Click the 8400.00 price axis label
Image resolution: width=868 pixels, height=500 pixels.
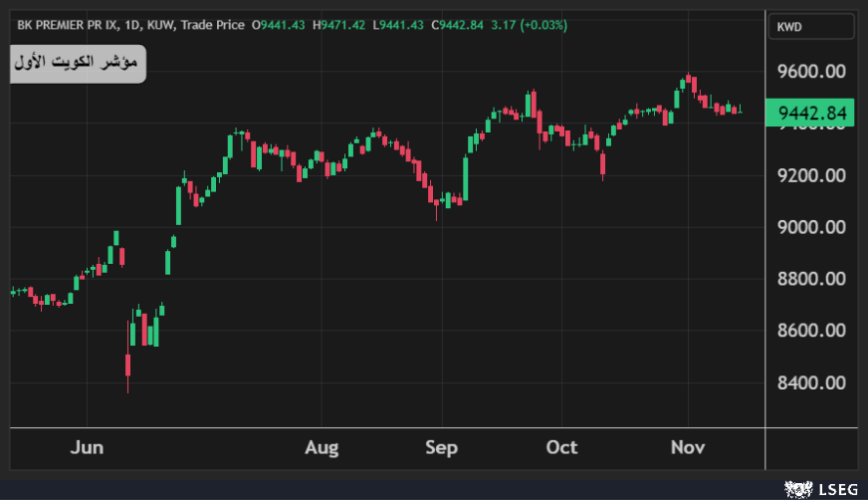811,382
